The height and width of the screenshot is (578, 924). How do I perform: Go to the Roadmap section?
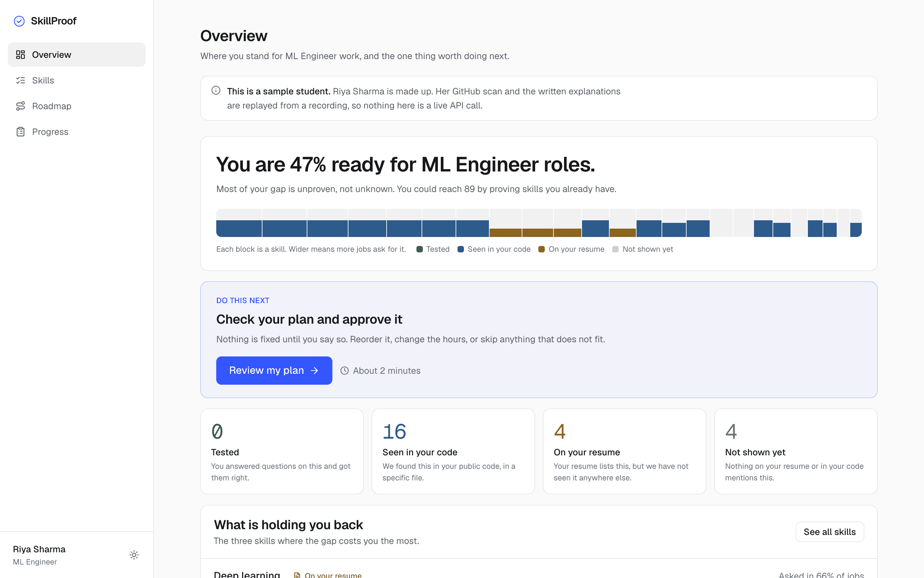(77, 106)
